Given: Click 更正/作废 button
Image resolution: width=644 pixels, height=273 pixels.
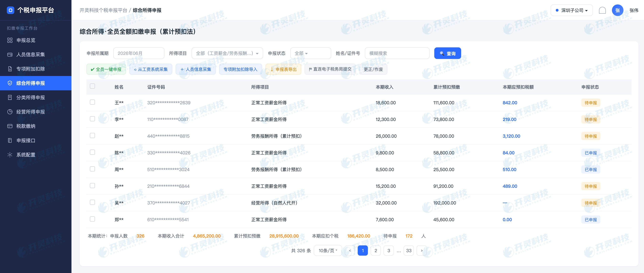Looking at the screenshot, I should [x=373, y=69].
